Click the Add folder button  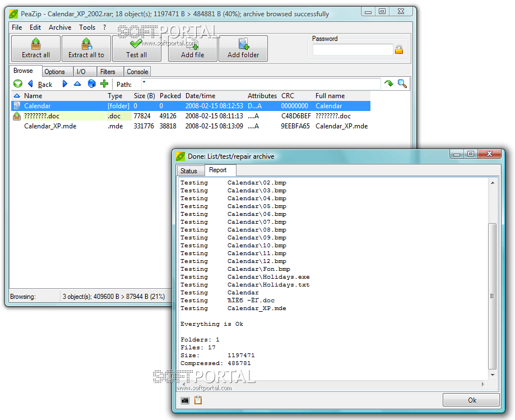243,48
